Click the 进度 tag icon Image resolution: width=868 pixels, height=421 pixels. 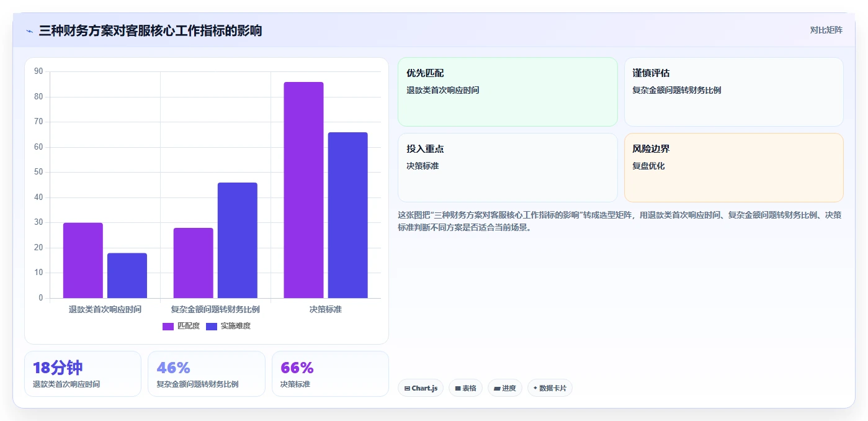[497, 389]
